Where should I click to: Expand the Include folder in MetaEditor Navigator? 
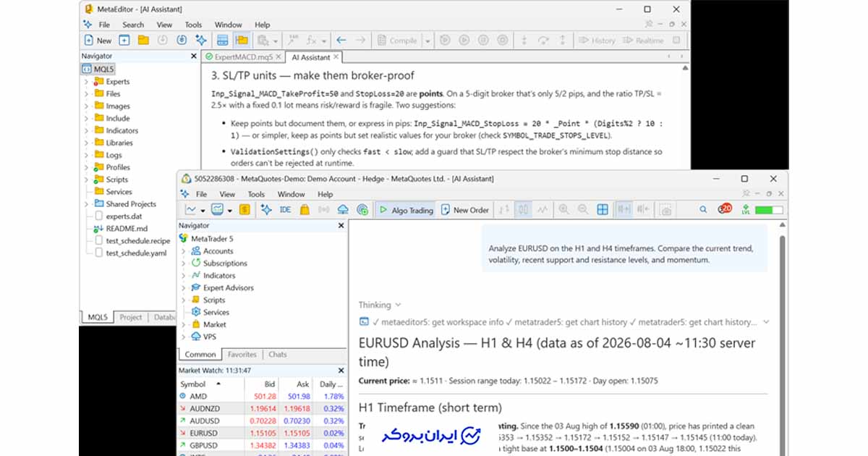click(86, 118)
